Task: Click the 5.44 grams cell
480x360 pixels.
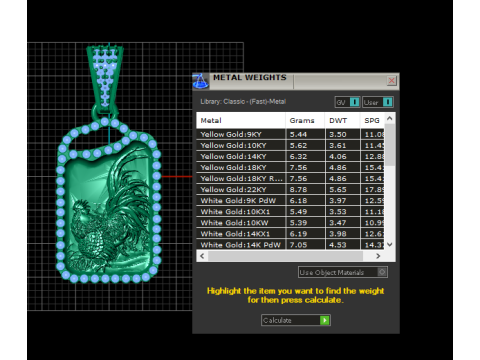Action: coord(305,134)
